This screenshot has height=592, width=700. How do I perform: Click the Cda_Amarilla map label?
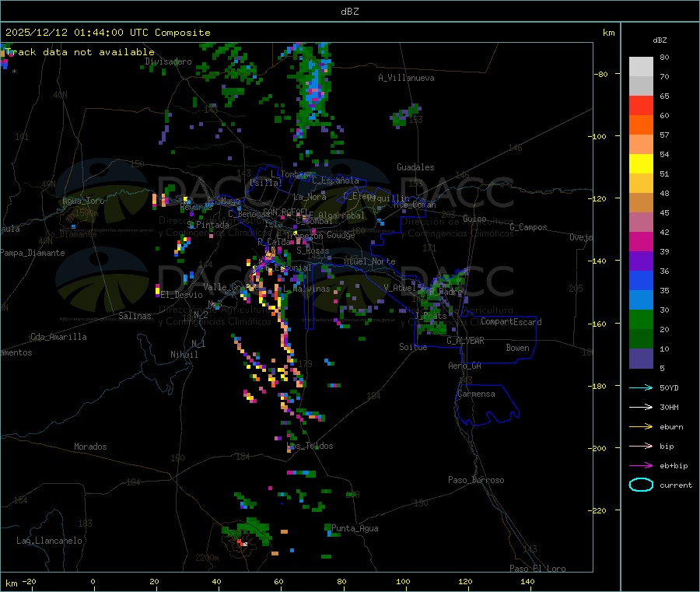[x=58, y=337]
